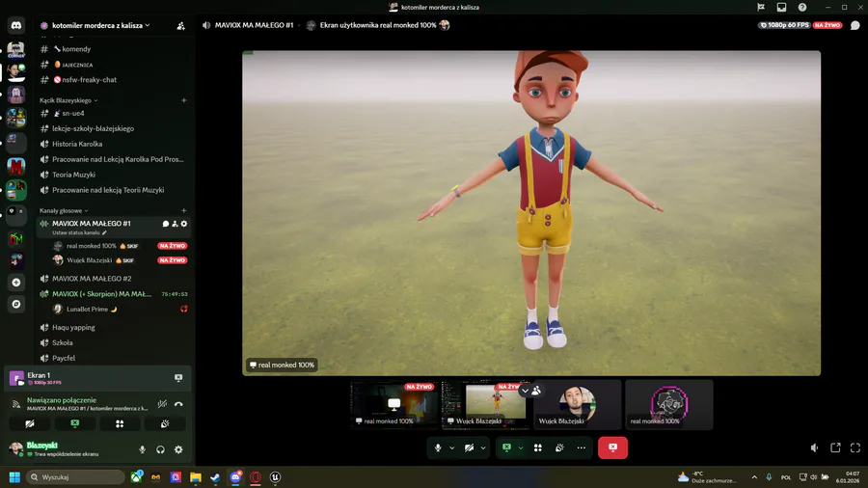The width and height of the screenshot is (868, 488).
Task: Open the Quests flag icon in title bar
Action: [761, 7]
